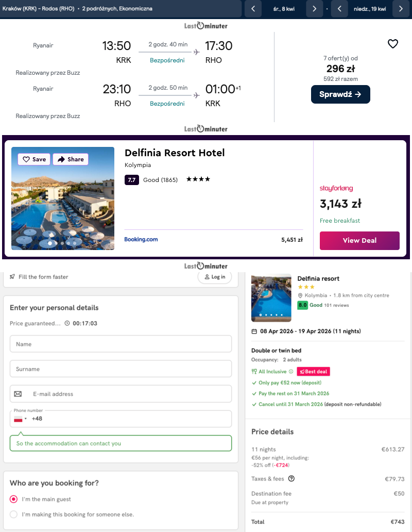Select "booking for someone else" option
This screenshot has height=532, width=412.
14,514
